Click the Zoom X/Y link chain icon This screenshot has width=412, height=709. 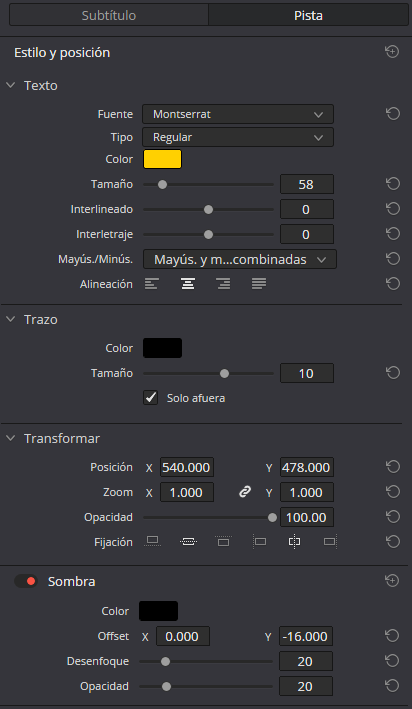click(x=245, y=492)
